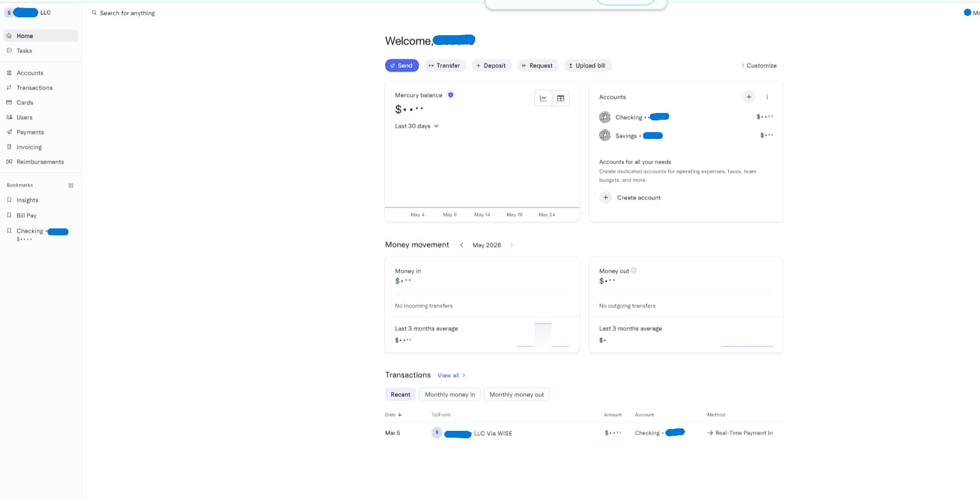Click the Mercury balance label
Image resolution: width=980 pixels, height=500 pixels.
point(418,95)
